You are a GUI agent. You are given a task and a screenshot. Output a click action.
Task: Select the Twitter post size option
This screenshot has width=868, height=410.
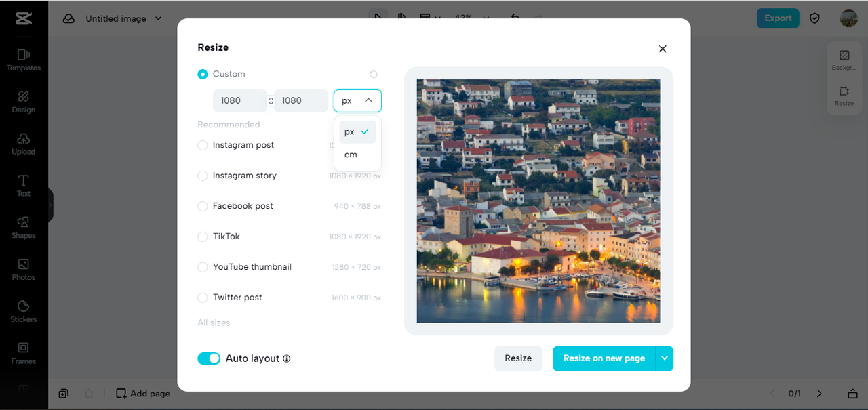(289, 298)
